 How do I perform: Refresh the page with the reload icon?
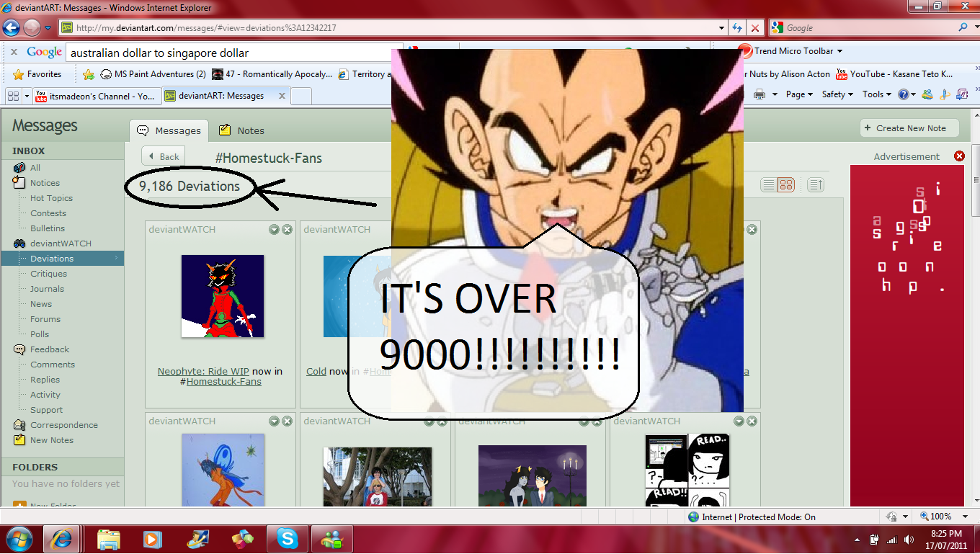(x=737, y=28)
